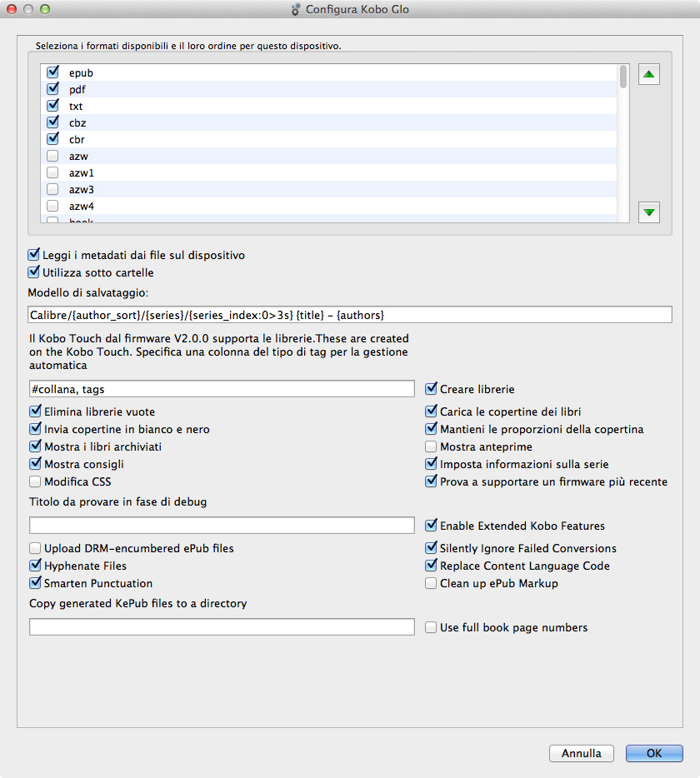Move selected format up with green arrow
The width and height of the screenshot is (700, 778).
coord(648,74)
